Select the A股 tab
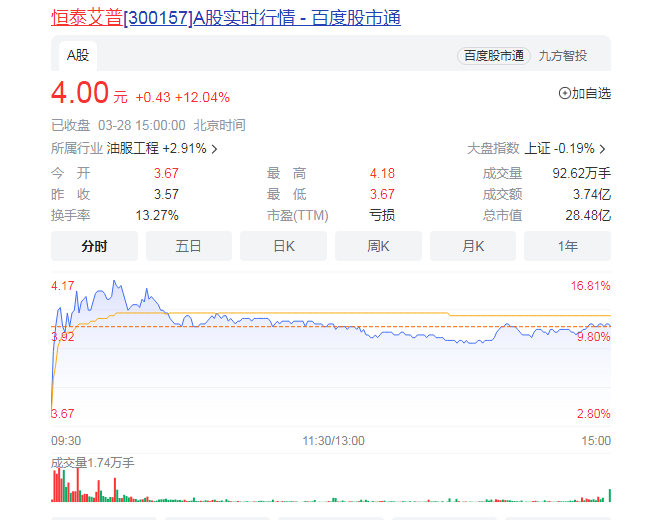This screenshot has height=520, width=652. point(78,55)
